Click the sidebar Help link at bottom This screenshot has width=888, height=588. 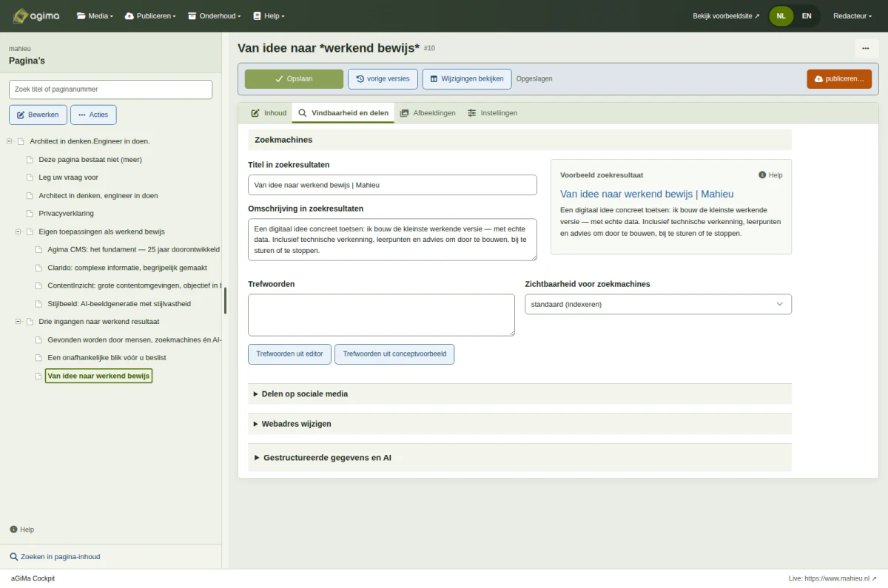click(x=22, y=530)
